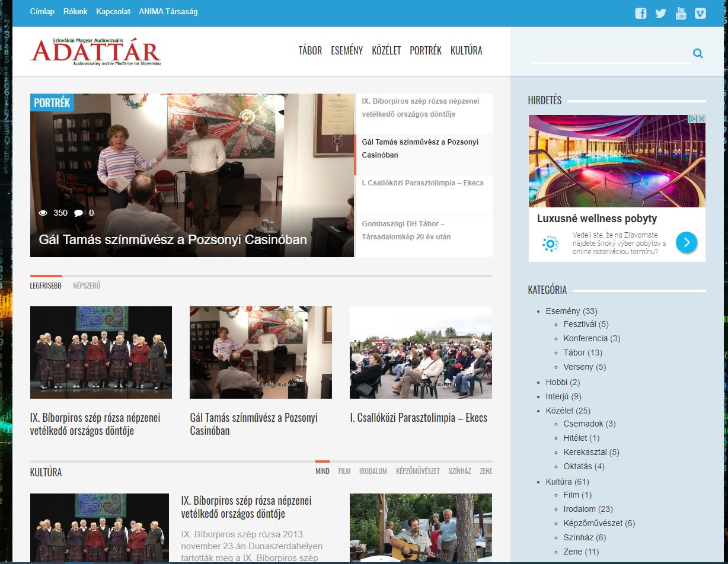Screen dimensions: 728x564
Task: Open ANIMA Társaság link
Action: (168, 12)
